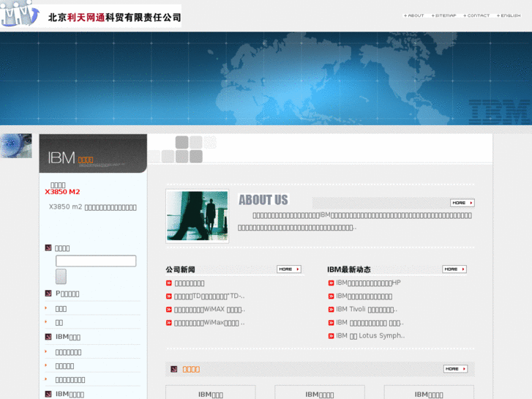Image resolution: width=532 pixels, height=399 pixels.
Task: Click red arrow icon beside IBM news ending HP
Action: (331, 283)
